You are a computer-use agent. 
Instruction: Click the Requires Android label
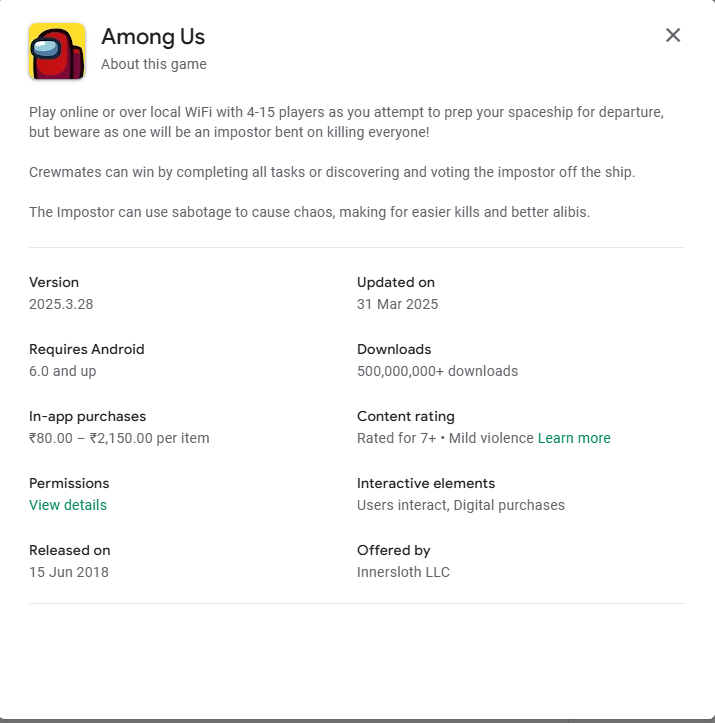click(87, 349)
